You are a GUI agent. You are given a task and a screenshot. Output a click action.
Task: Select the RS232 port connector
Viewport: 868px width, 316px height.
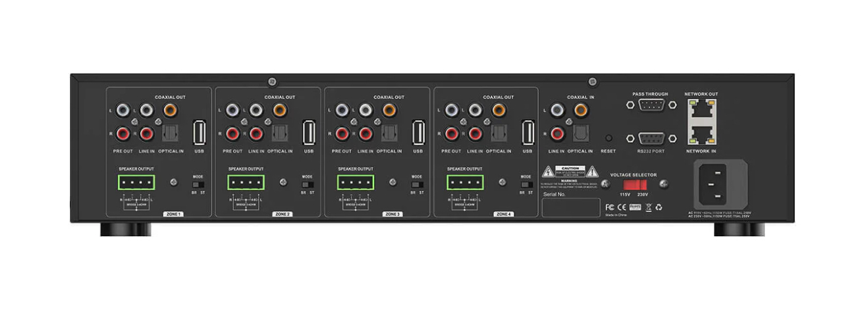point(651,139)
